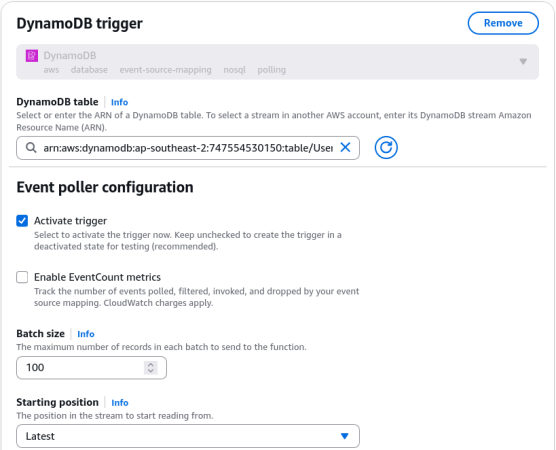556x450 pixels.
Task: Click the DynamoDB service icon
Action: click(x=32, y=56)
